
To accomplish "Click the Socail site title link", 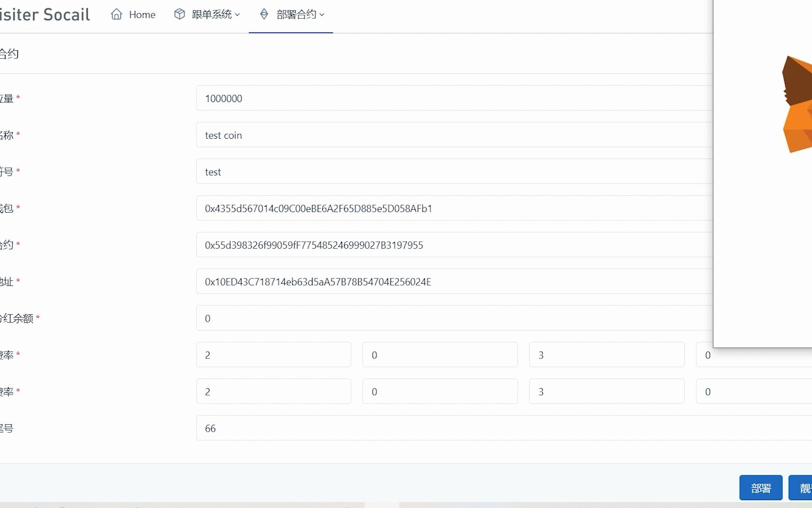I will point(45,15).
